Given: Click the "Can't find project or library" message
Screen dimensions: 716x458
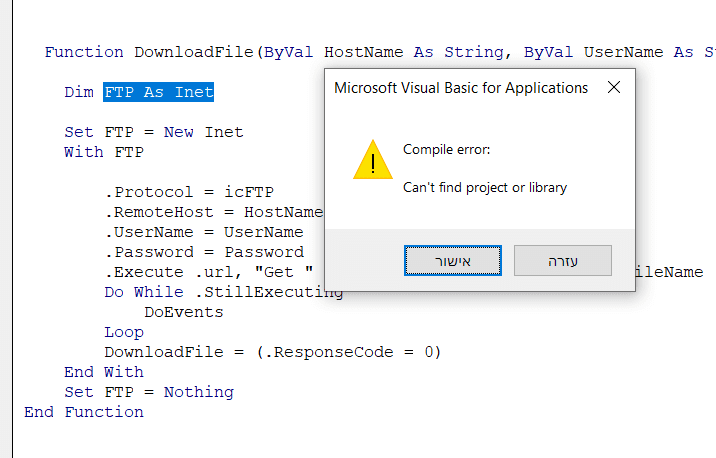Looking at the screenshot, I should (484, 187).
